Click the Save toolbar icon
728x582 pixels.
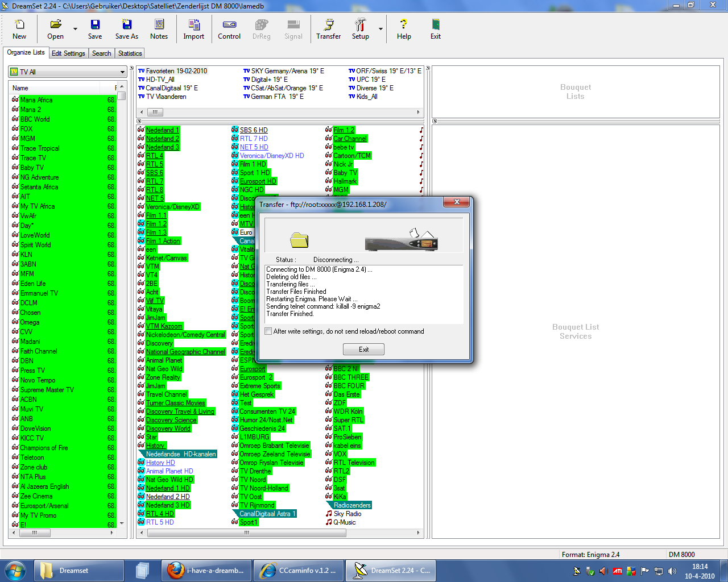pyautogui.click(x=95, y=29)
